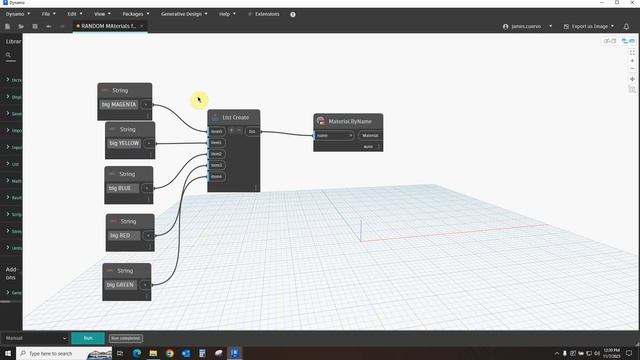Open the Packages menu

pyautogui.click(x=136, y=14)
